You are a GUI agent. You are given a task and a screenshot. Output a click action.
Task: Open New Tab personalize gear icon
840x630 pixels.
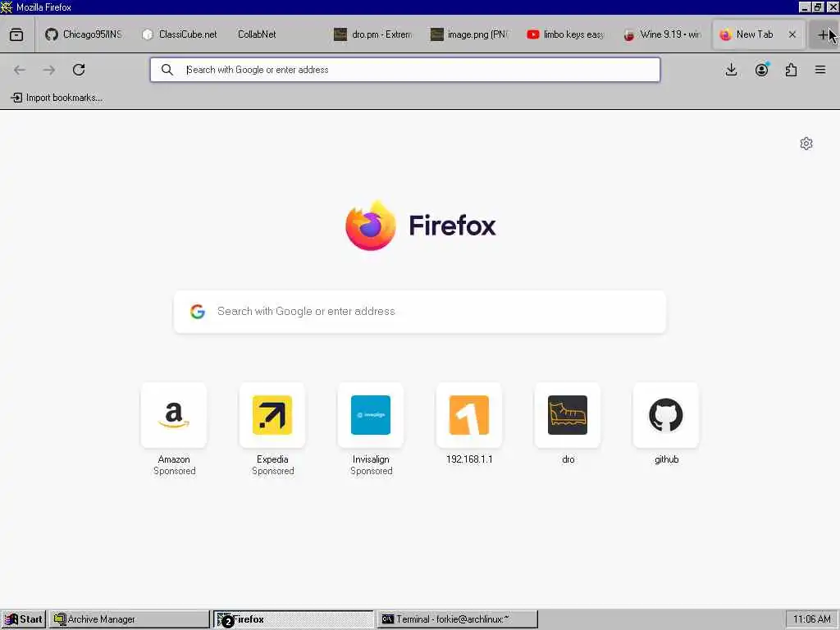point(806,144)
